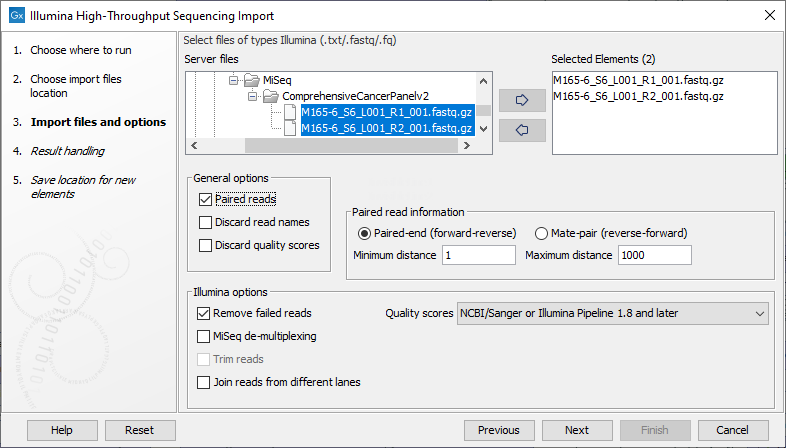Select step 4 Result handling
The image size is (786, 448).
(x=68, y=151)
